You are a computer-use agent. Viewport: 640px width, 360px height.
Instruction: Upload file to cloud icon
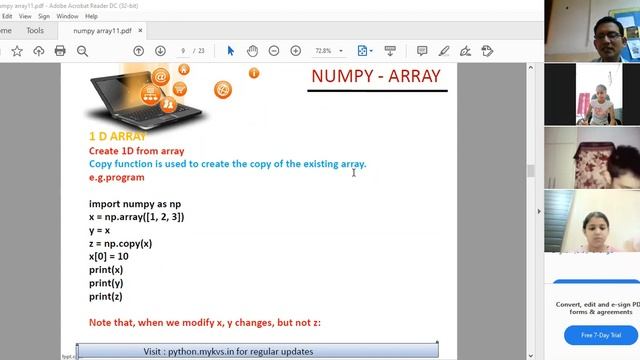tap(38, 51)
